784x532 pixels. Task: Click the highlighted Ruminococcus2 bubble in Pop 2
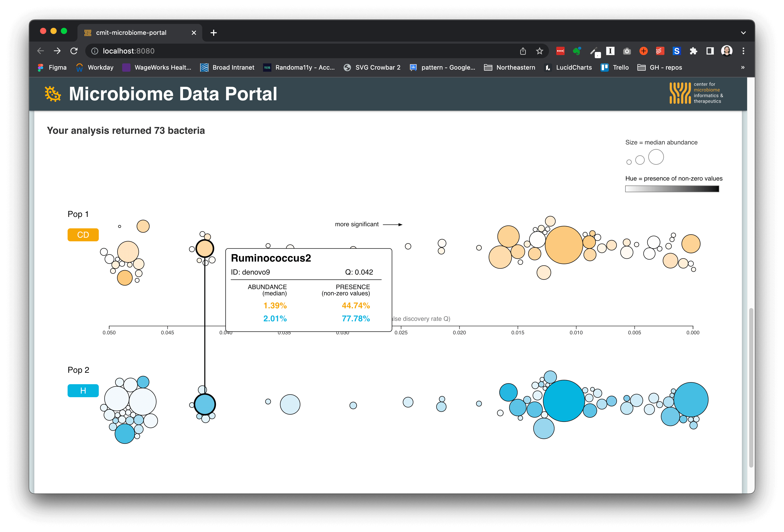tap(205, 404)
